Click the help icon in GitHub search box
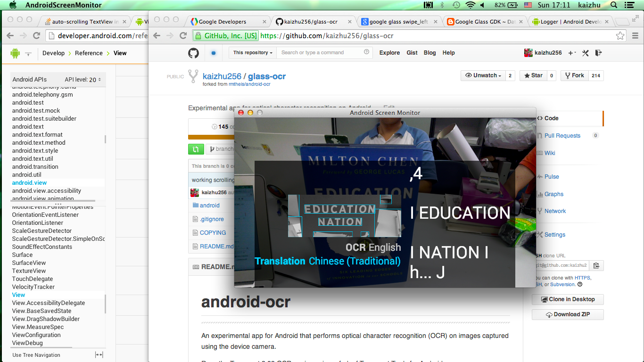This screenshot has width=644, height=362. (366, 52)
